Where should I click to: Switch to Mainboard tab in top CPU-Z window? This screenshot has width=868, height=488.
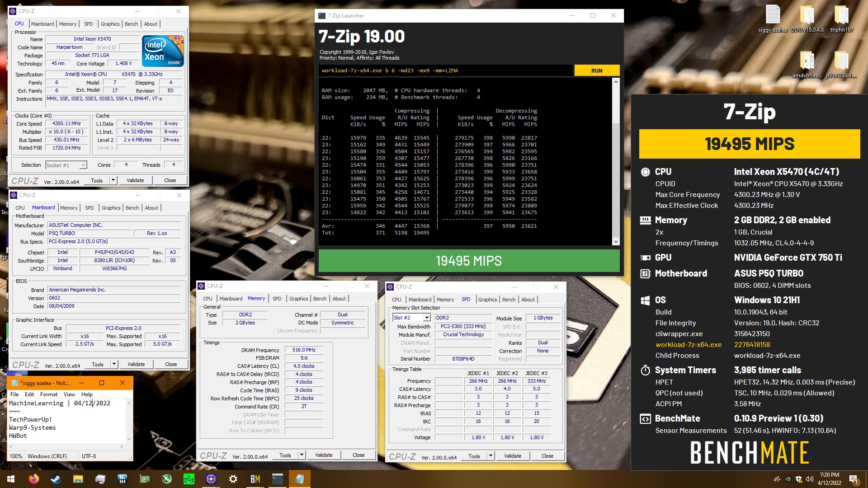[42, 24]
